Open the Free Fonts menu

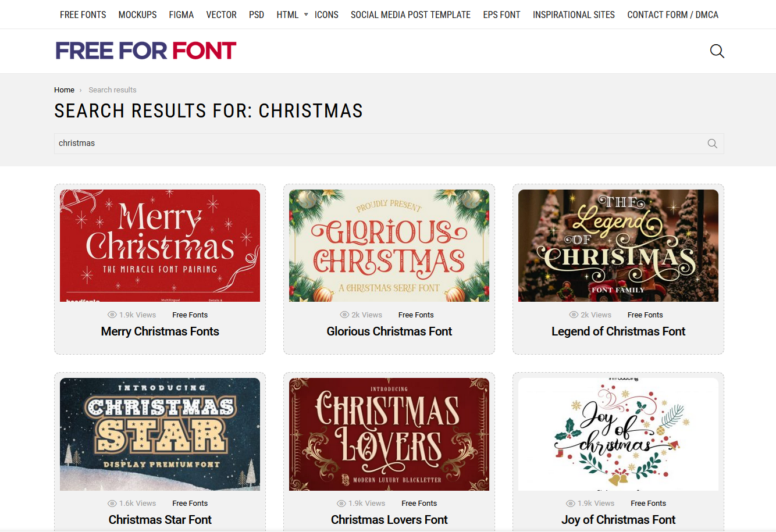(x=83, y=15)
